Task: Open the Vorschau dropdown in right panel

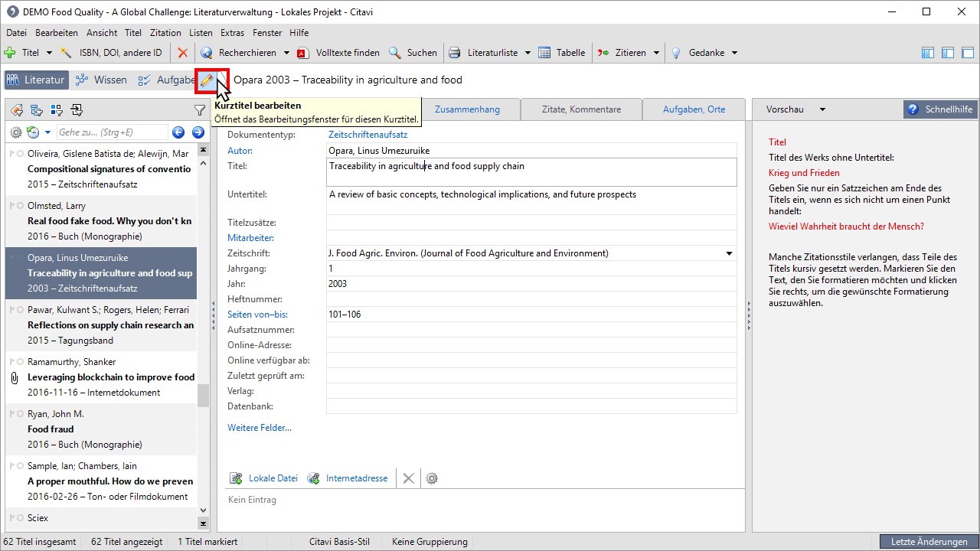Action: click(x=822, y=109)
